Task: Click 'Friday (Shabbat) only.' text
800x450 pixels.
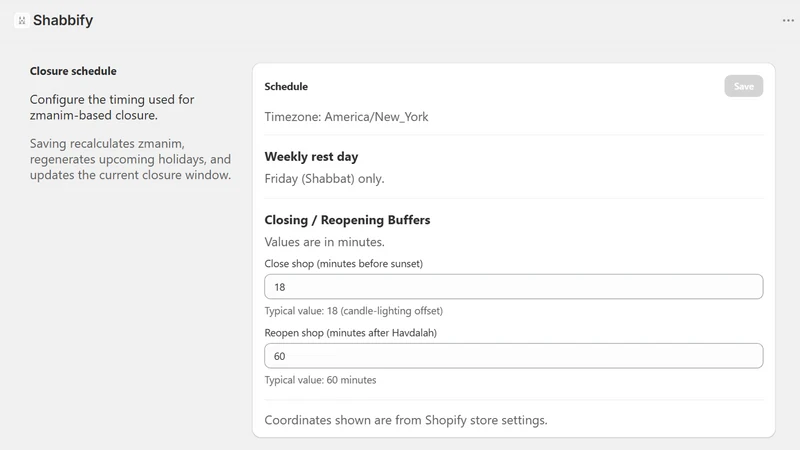Action: (324, 179)
